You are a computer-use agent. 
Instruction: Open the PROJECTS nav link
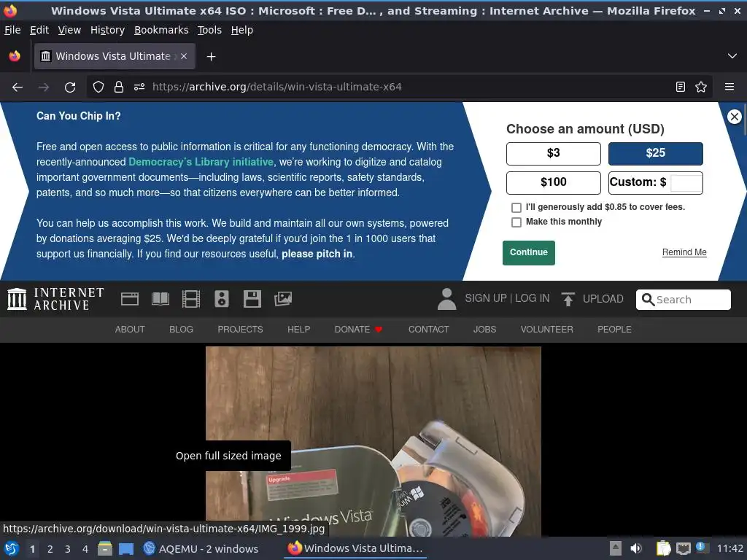click(x=240, y=330)
